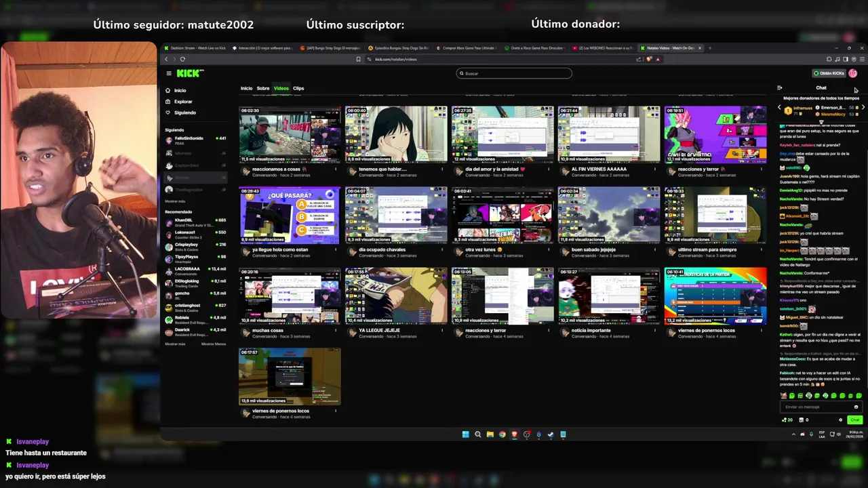Open Chrome icon in the taskbar
Screen dimensions: 868x488
click(502, 434)
